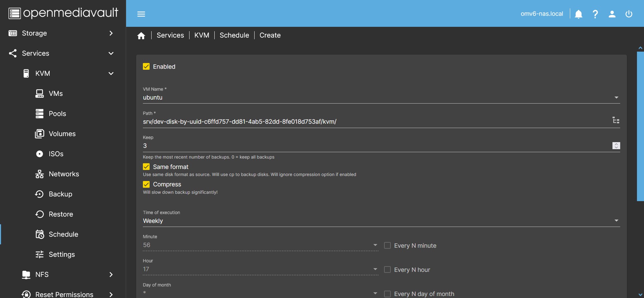The image size is (644, 298).
Task: Toggle the Same format checkbox
Action: [x=146, y=167]
